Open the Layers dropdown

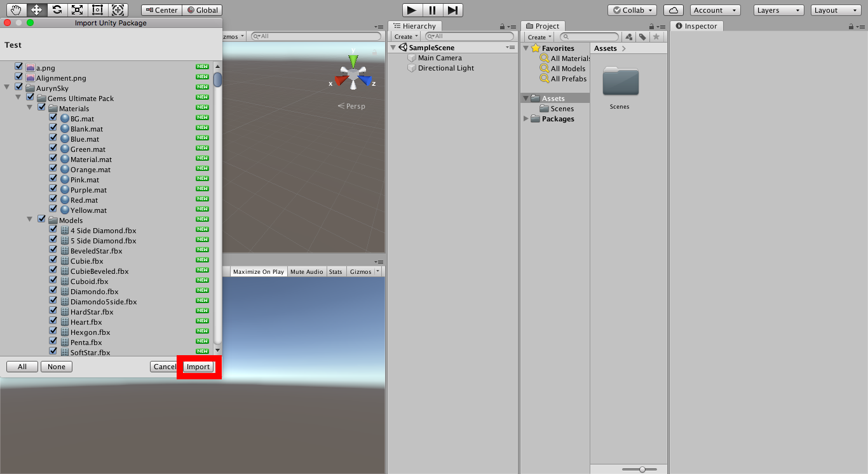pos(778,10)
